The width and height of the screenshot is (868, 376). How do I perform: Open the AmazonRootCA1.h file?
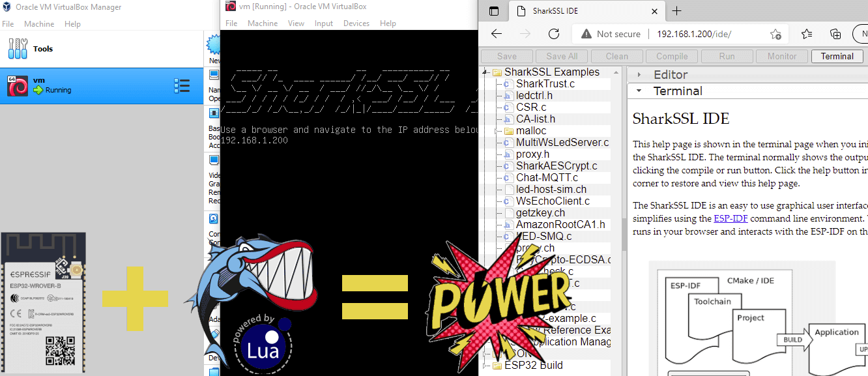click(x=560, y=225)
